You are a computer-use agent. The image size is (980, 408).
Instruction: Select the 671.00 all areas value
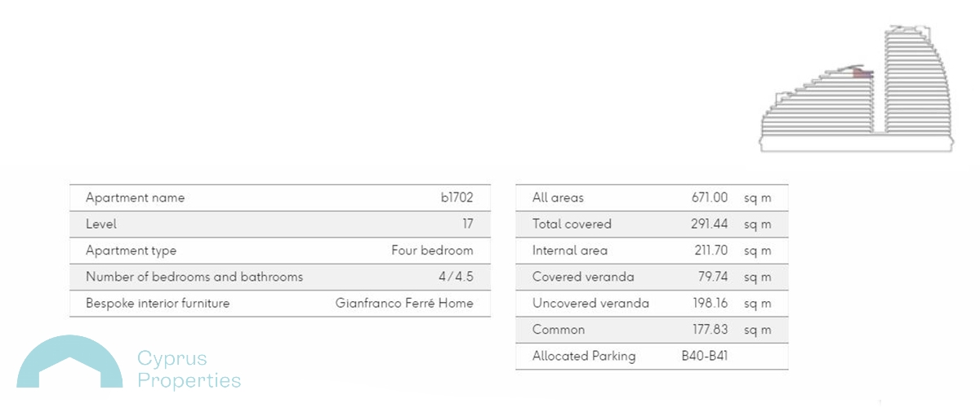(x=709, y=198)
